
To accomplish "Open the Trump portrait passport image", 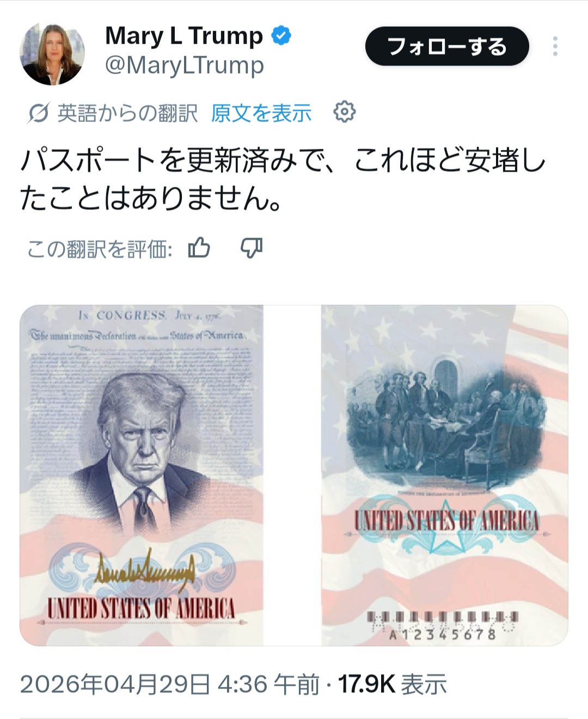I will [x=142, y=476].
